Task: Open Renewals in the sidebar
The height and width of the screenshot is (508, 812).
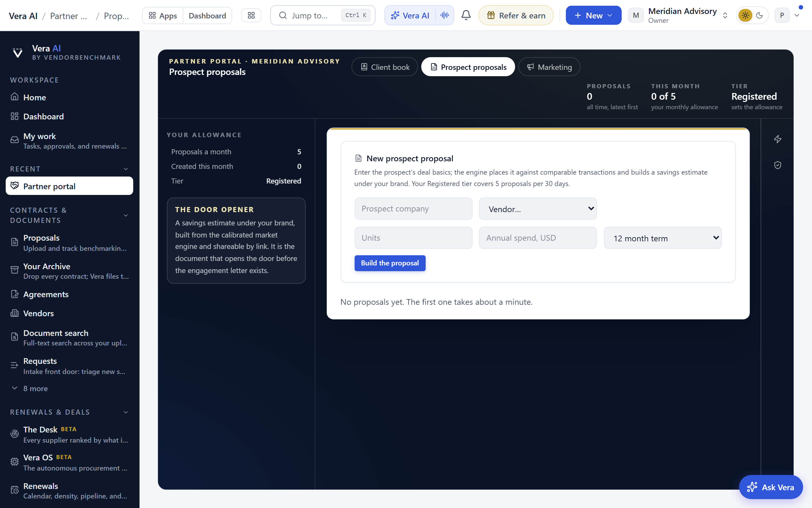Action: 69,491
